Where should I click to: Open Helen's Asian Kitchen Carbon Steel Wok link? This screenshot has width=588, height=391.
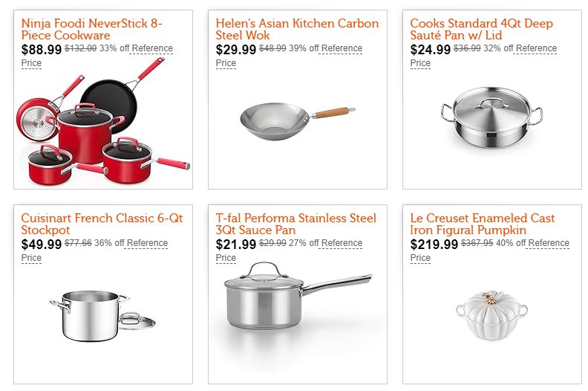[297, 29]
